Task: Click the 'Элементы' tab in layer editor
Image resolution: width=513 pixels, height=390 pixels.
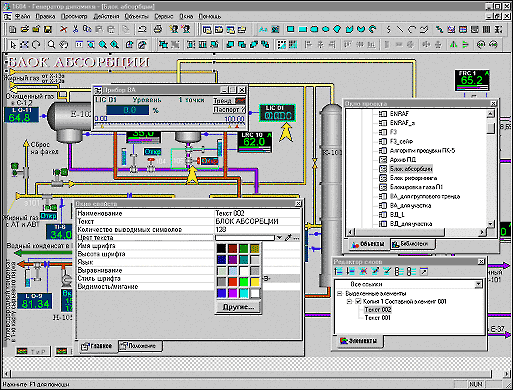Action: tap(359, 341)
